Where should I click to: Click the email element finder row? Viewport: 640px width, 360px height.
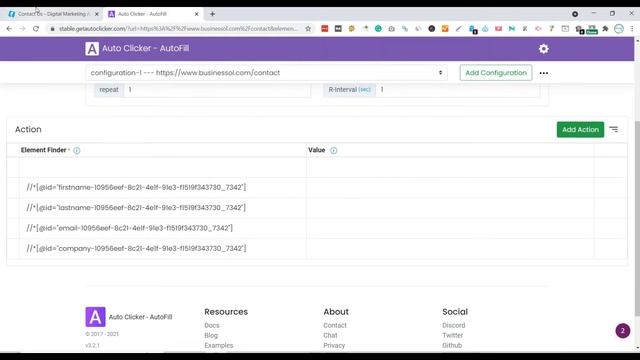pos(162,228)
